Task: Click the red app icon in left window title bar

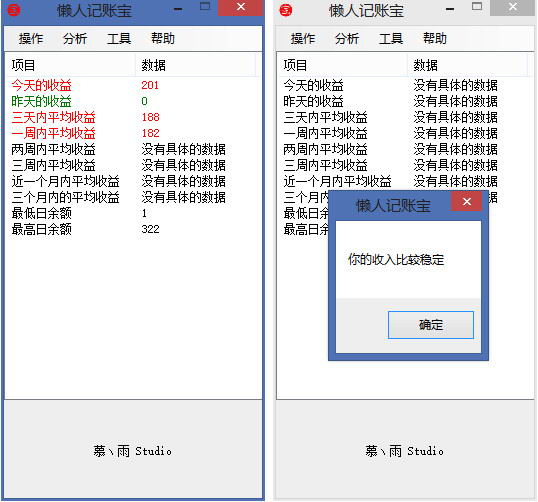Action: point(14,10)
